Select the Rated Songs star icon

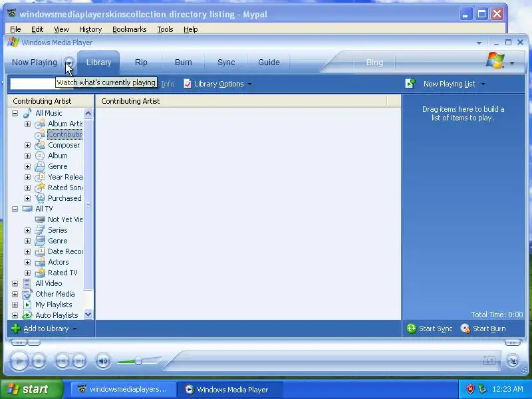click(x=40, y=188)
